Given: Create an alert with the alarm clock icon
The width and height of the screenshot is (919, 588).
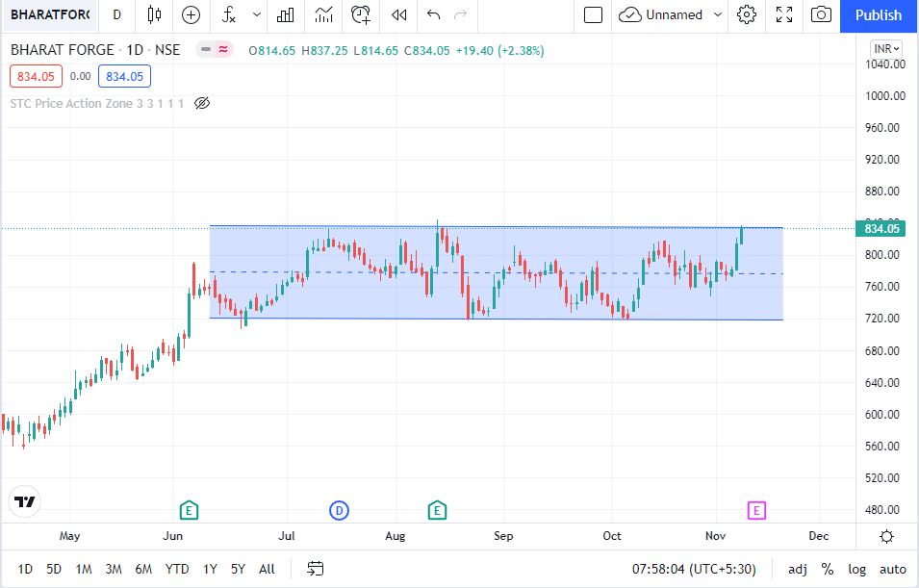Looking at the screenshot, I should point(361,14).
